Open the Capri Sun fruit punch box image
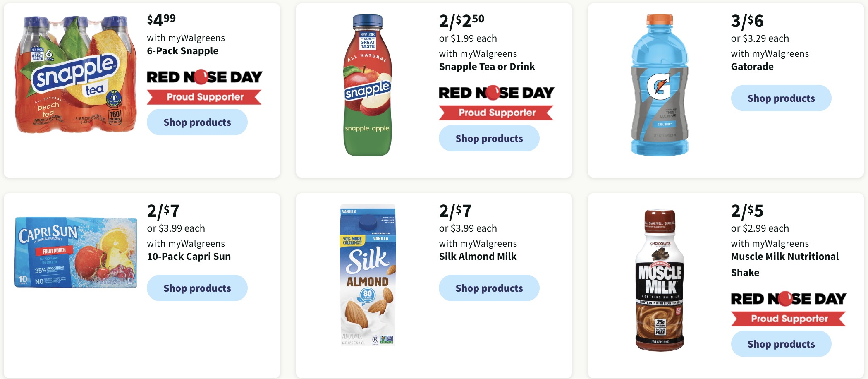 click(76, 252)
